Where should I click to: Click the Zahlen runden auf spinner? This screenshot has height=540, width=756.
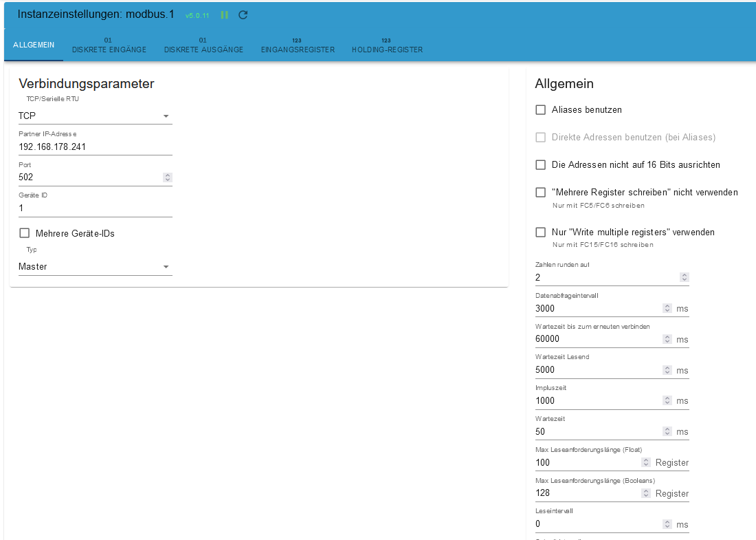pos(684,277)
